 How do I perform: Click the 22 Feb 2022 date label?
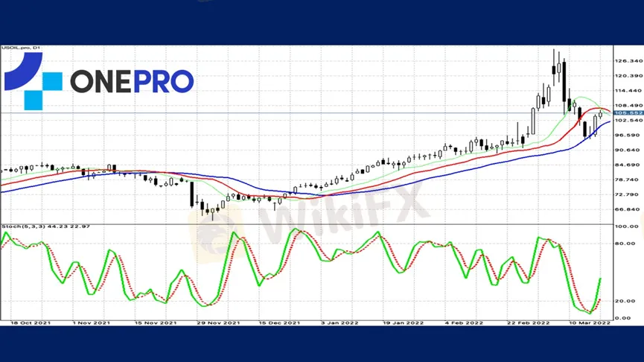[528, 323]
